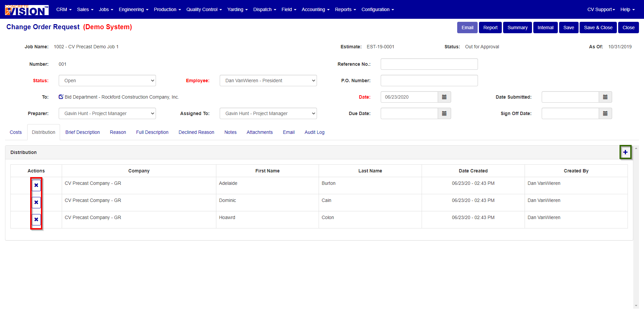Switch to the Costs tab

click(16, 132)
